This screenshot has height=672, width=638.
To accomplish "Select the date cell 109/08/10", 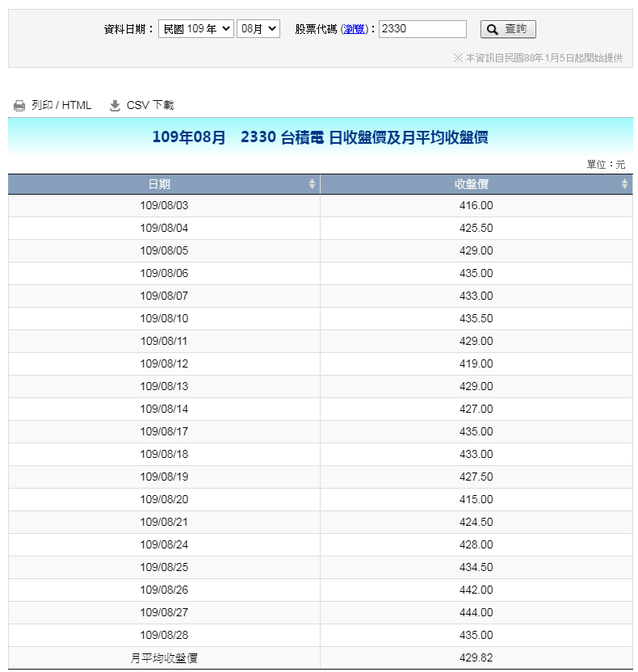I will pyautogui.click(x=164, y=319).
